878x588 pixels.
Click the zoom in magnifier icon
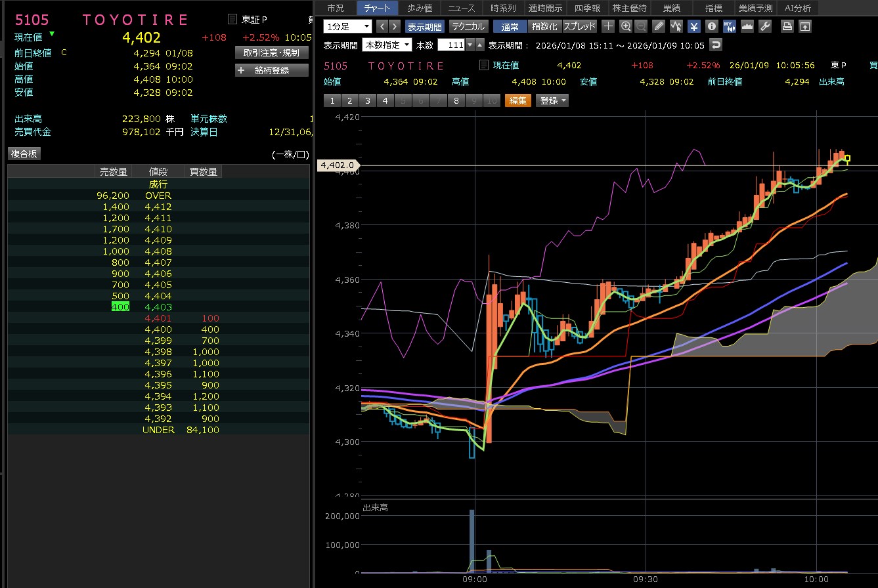[626, 26]
